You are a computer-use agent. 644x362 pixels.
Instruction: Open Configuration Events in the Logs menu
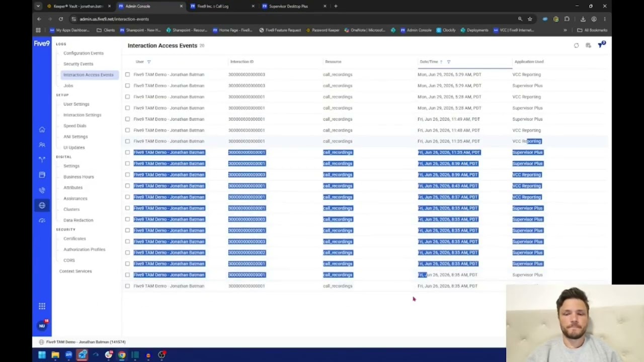[x=84, y=53]
